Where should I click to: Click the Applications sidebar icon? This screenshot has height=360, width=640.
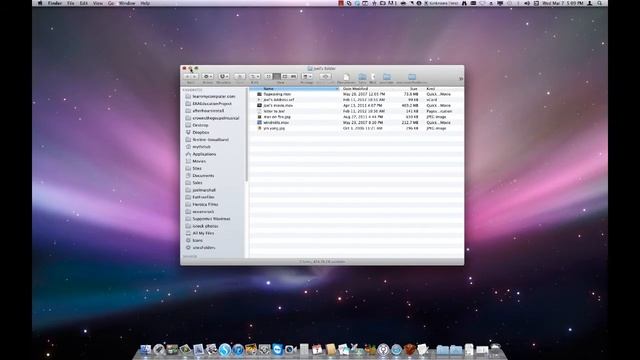[x=188, y=154]
